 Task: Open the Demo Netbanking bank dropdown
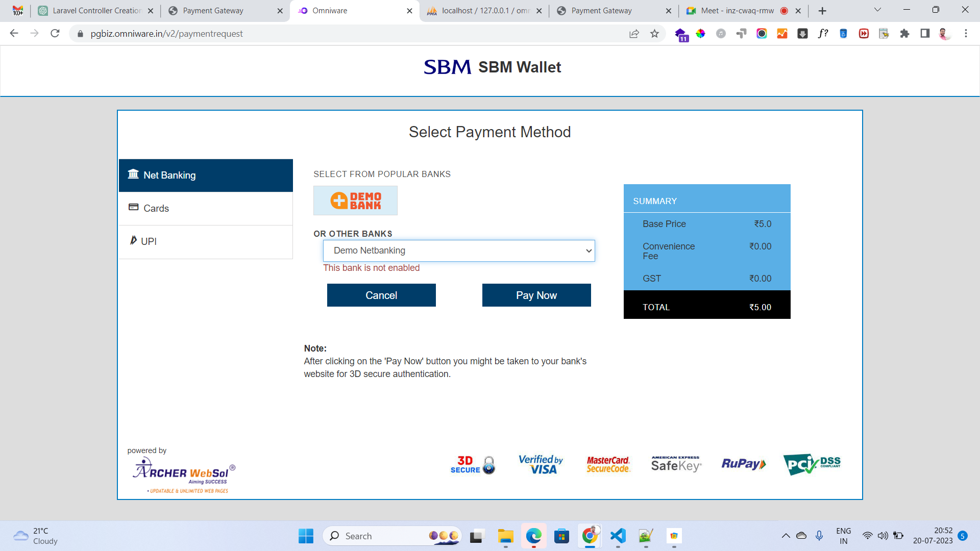tap(459, 251)
